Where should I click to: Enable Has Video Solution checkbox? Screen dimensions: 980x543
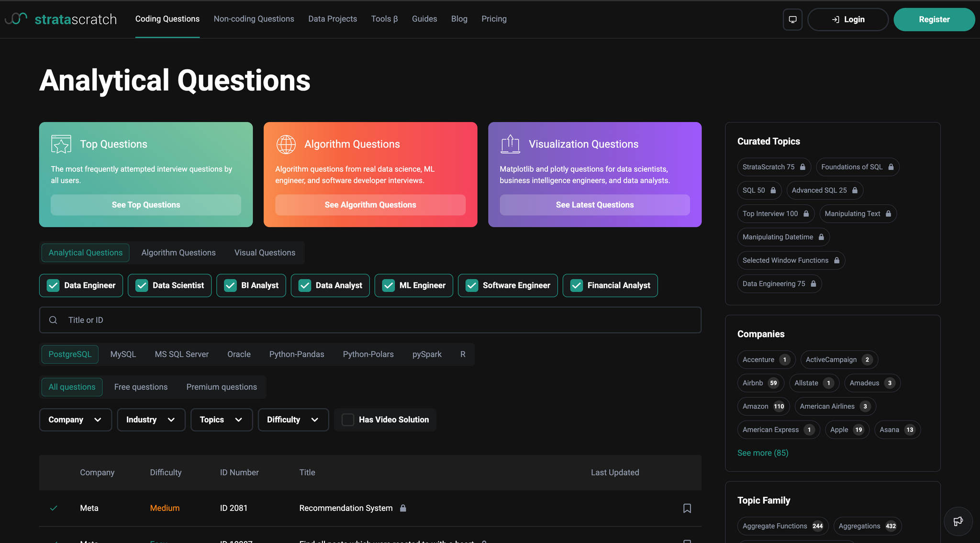click(x=348, y=419)
